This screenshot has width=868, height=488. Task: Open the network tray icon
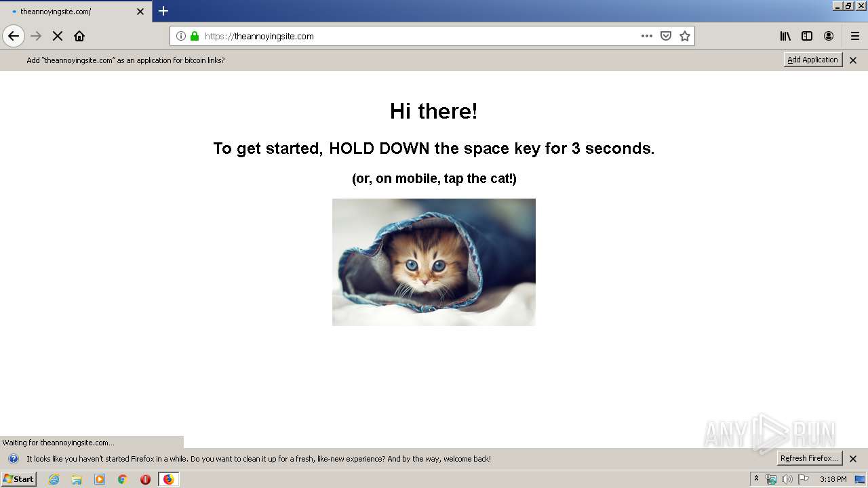[771, 479]
